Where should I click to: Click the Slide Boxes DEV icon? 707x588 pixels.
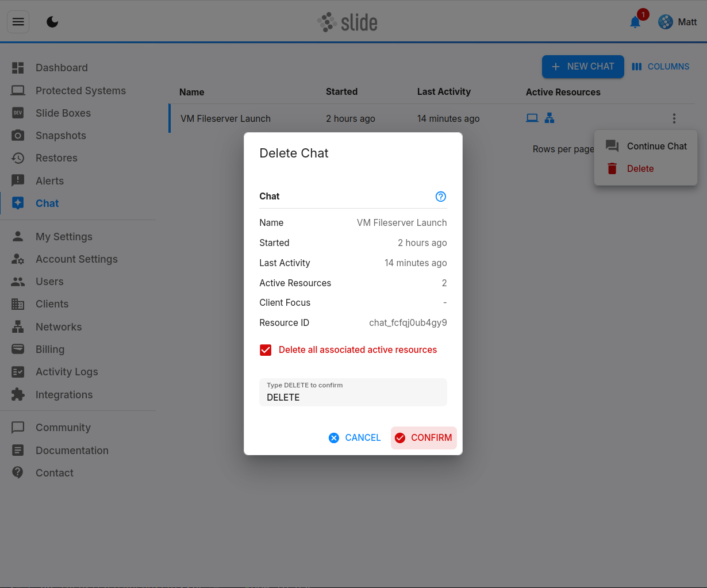point(18,113)
